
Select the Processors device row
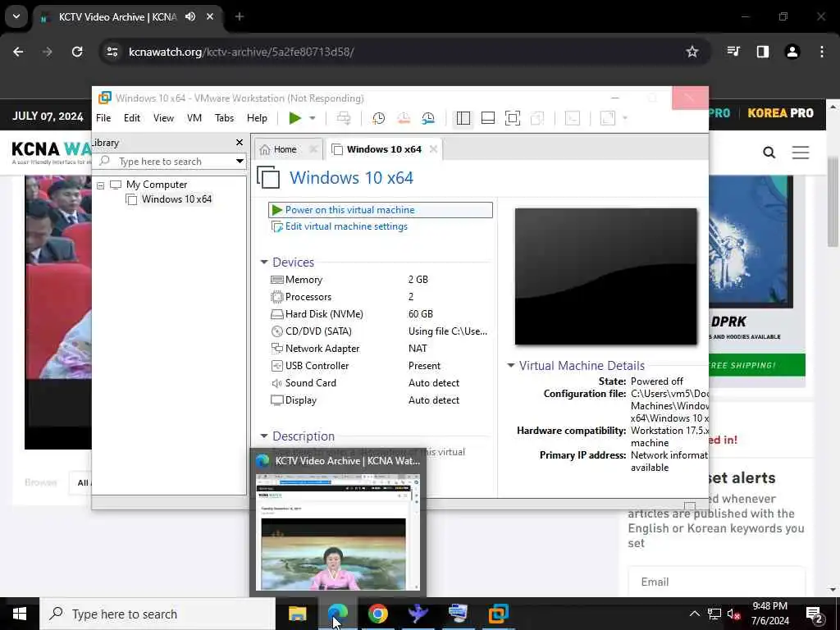379,297
